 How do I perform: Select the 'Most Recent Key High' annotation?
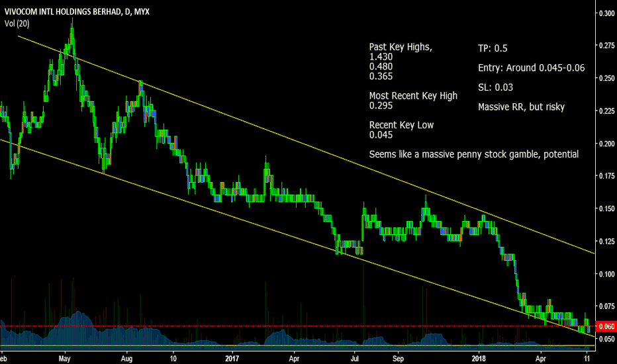(x=413, y=95)
